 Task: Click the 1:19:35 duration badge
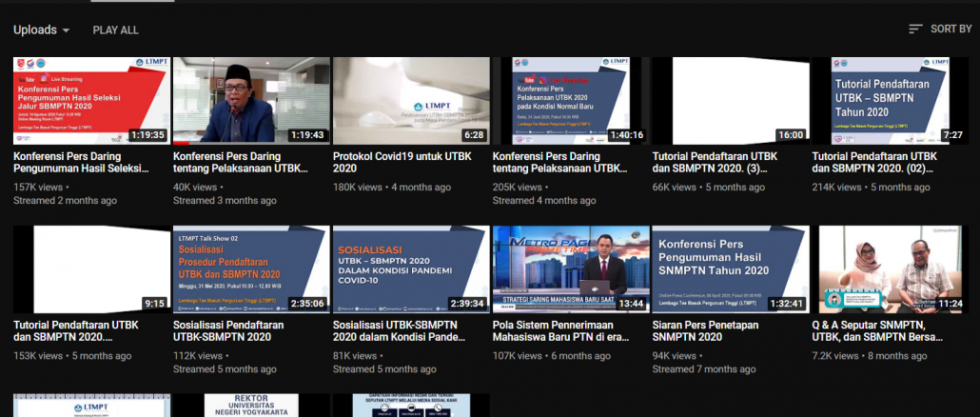(x=147, y=135)
